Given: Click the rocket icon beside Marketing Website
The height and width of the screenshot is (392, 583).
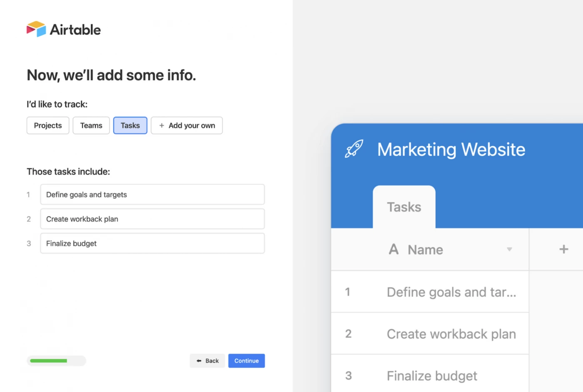Looking at the screenshot, I should point(354,149).
